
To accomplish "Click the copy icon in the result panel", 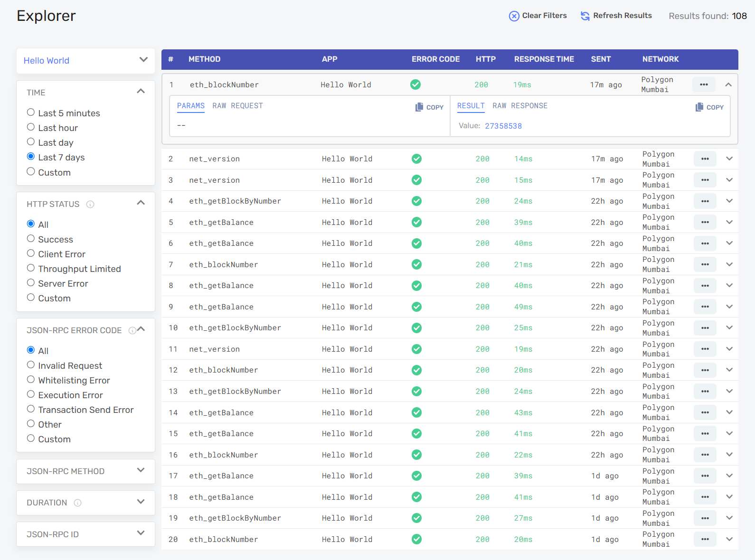I will (x=699, y=107).
